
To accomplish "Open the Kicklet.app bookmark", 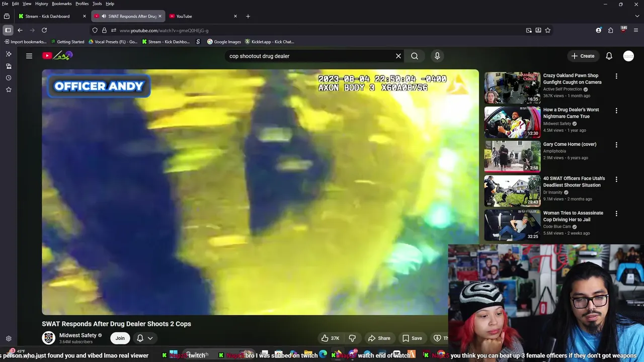I will (270, 42).
